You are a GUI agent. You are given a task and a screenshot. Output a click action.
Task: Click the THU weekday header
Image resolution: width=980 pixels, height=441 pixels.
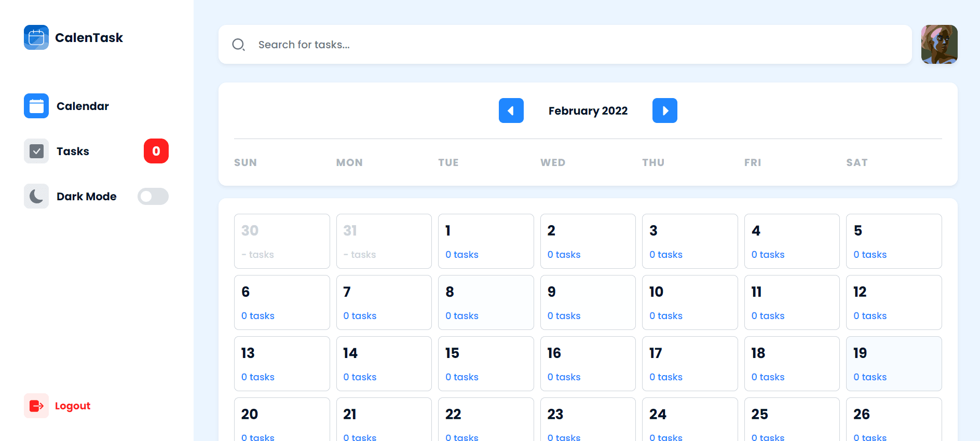pyautogui.click(x=654, y=162)
